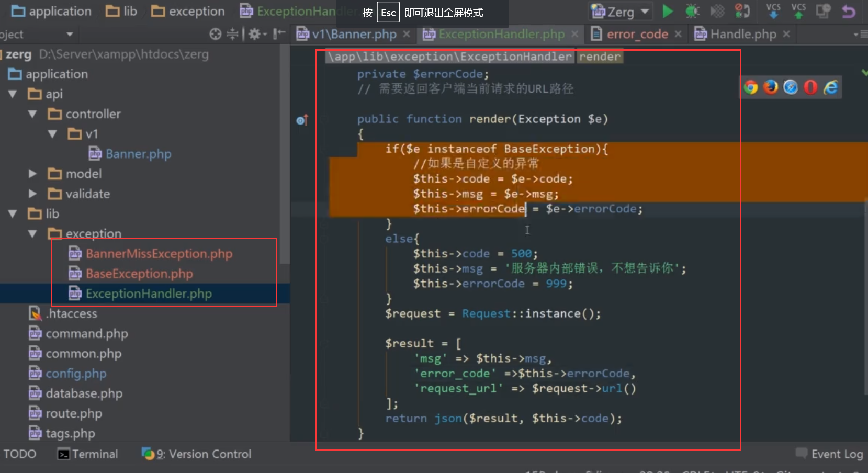Click collapse all icon in project panel
The image size is (868, 473).
pos(233,35)
